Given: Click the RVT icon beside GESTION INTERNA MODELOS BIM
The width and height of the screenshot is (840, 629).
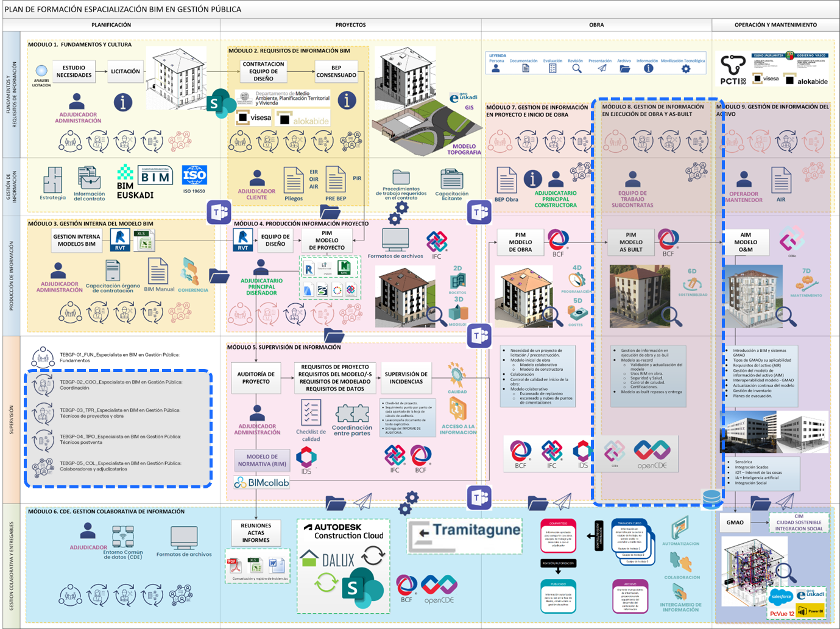Looking at the screenshot, I should (x=120, y=240).
